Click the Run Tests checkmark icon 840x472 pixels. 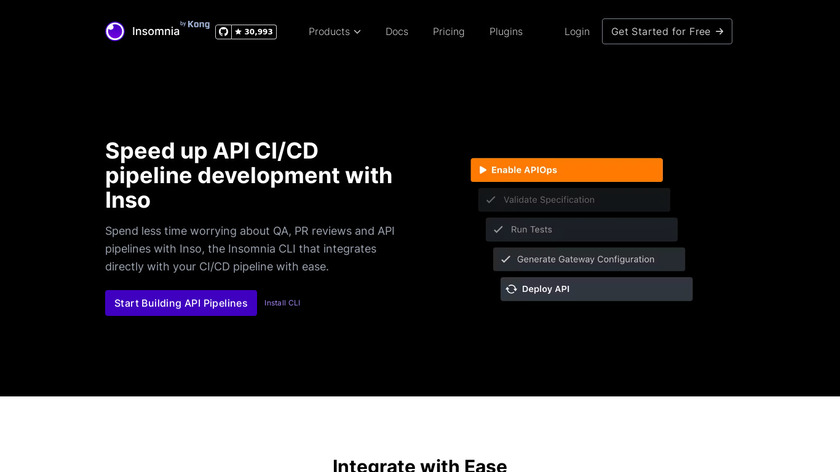point(498,229)
